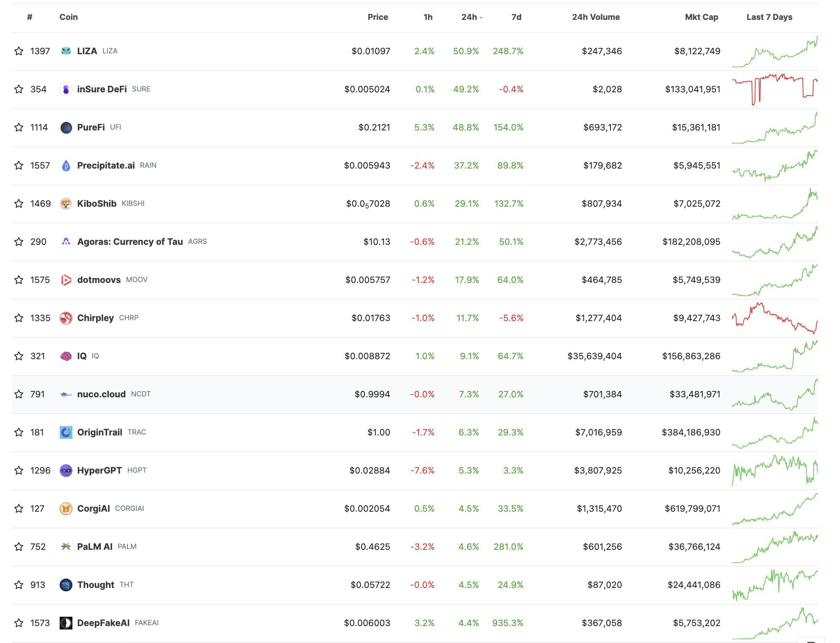Sort by 7d change header

pos(517,17)
